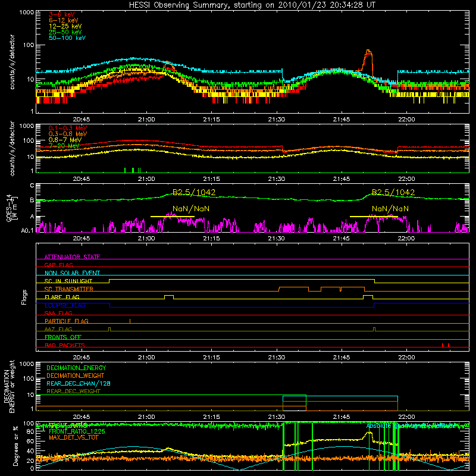Click the FRONT_RATIO_1225 legend label

[77, 431]
